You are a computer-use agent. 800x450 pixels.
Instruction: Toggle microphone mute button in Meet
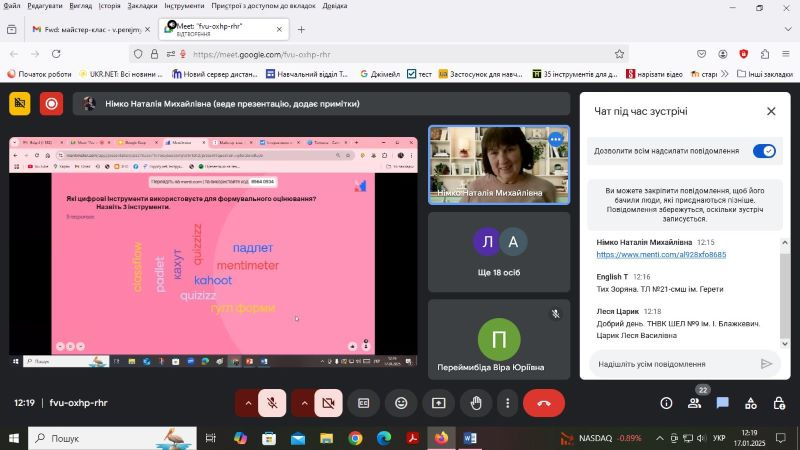tap(272, 403)
